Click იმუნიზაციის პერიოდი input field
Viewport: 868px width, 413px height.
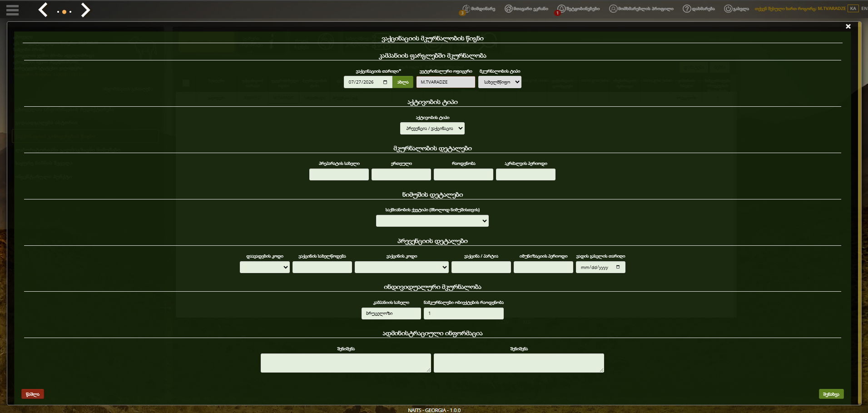(543, 267)
